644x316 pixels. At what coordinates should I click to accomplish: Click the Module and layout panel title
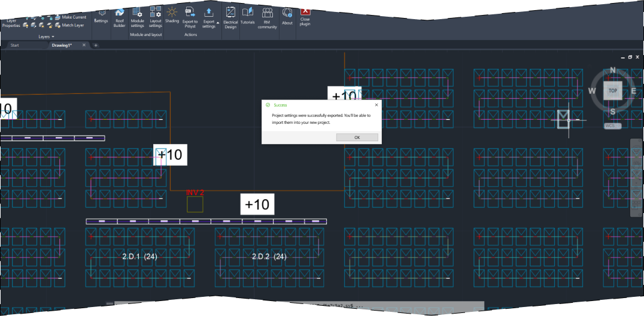(146, 35)
